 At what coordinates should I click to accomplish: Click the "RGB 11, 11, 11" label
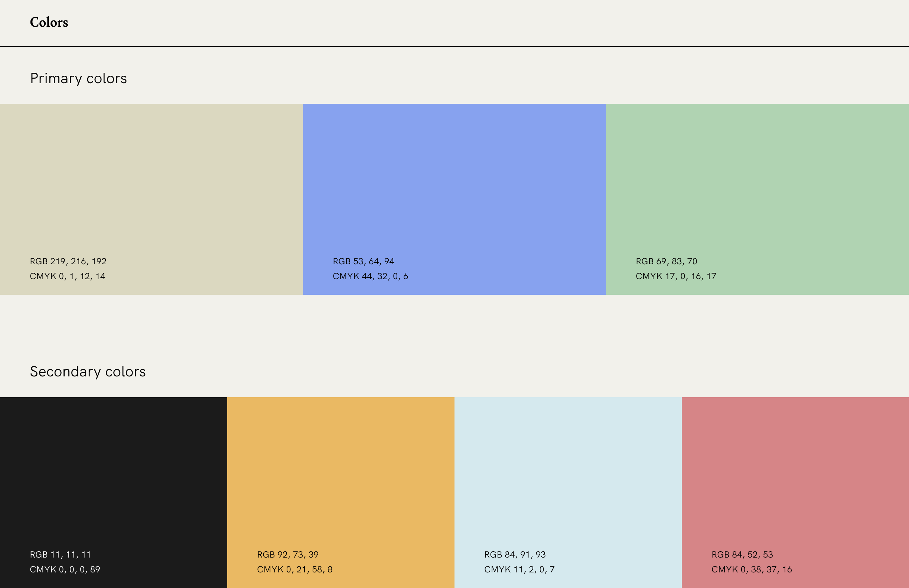pyautogui.click(x=61, y=554)
